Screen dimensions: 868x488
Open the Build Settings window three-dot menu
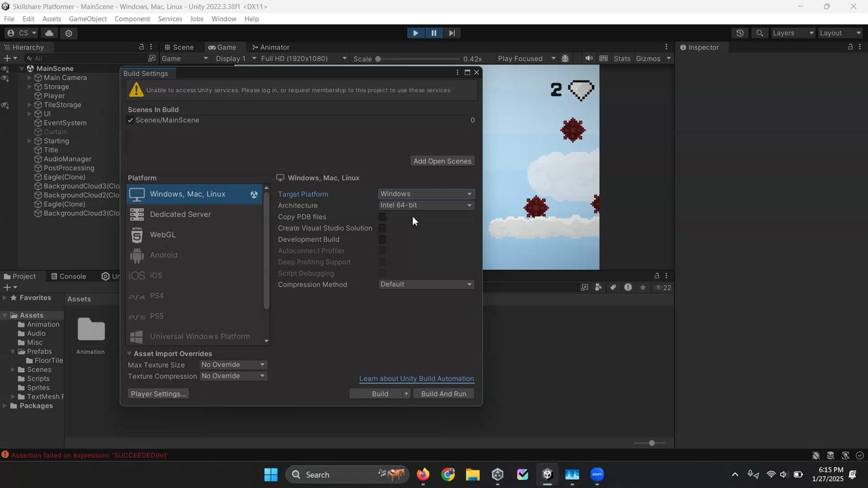pos(457,73)
